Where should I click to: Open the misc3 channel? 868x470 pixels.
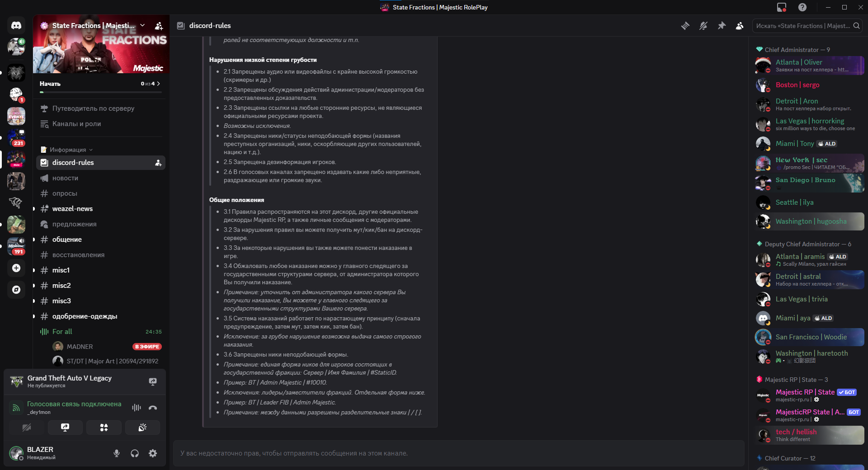point(101,301)
